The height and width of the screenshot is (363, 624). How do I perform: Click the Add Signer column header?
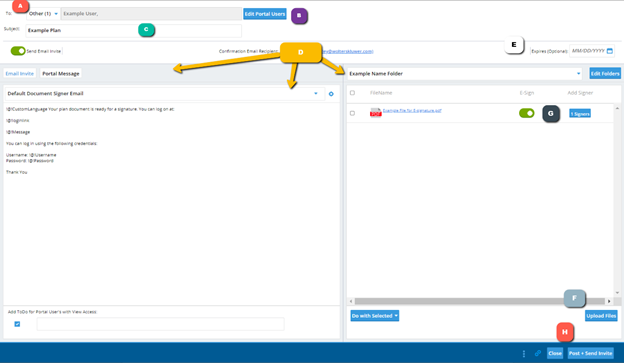pyautogui.click(x=580, y=93)
